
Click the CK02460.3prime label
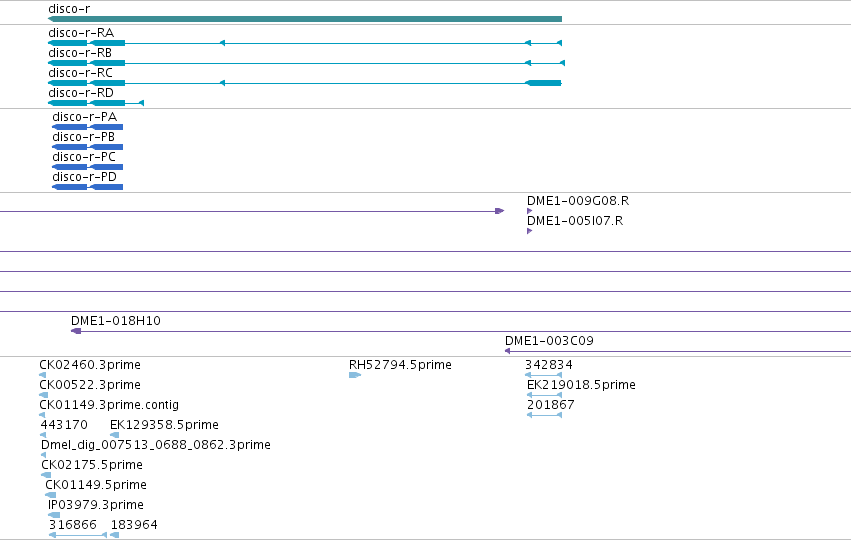90,365
